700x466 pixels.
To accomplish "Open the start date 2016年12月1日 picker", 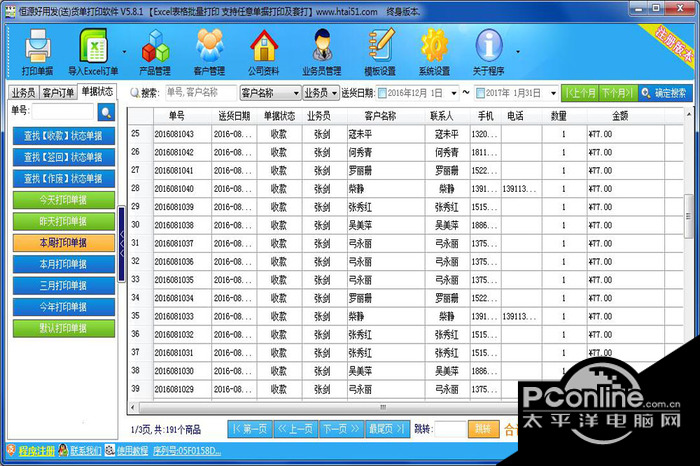I will click(x=454, y=93).
